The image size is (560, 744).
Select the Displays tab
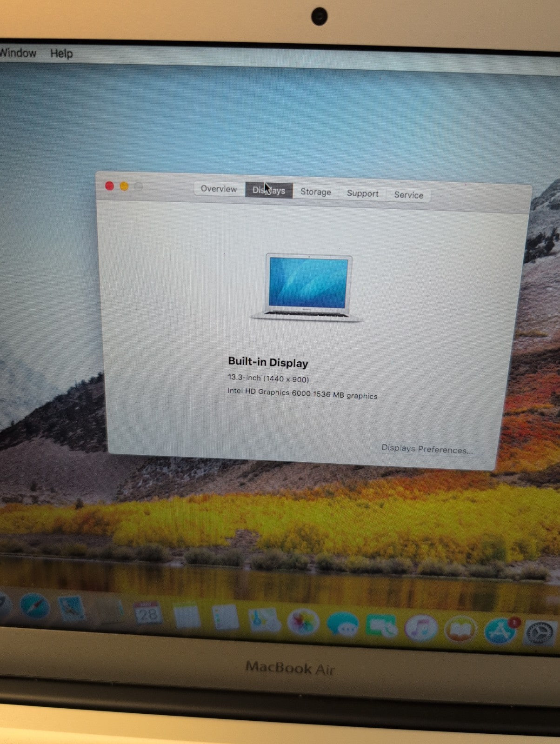[269, 190]
